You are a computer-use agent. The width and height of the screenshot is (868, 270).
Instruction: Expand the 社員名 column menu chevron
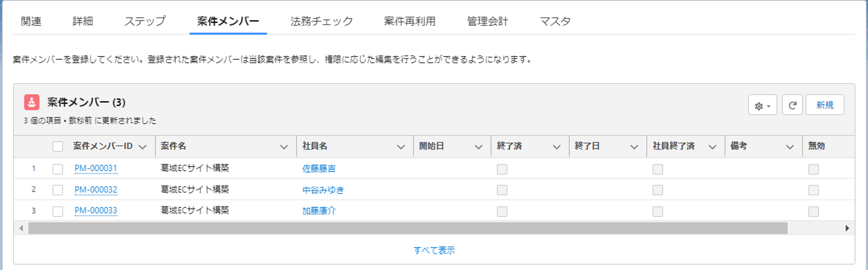(x=401, y=147)
